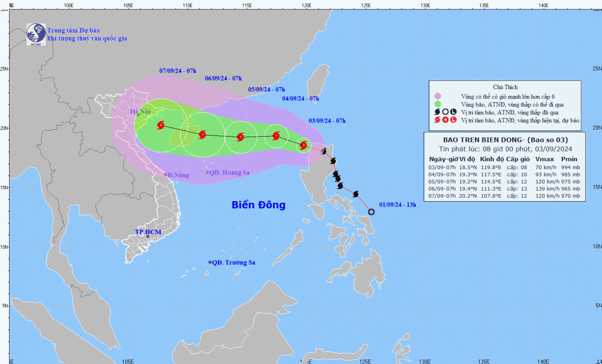Click the QĐ. Trường Sa label
Image resolution: width=602 pixels, height=364 pixels.
click(x=233, y=263)
